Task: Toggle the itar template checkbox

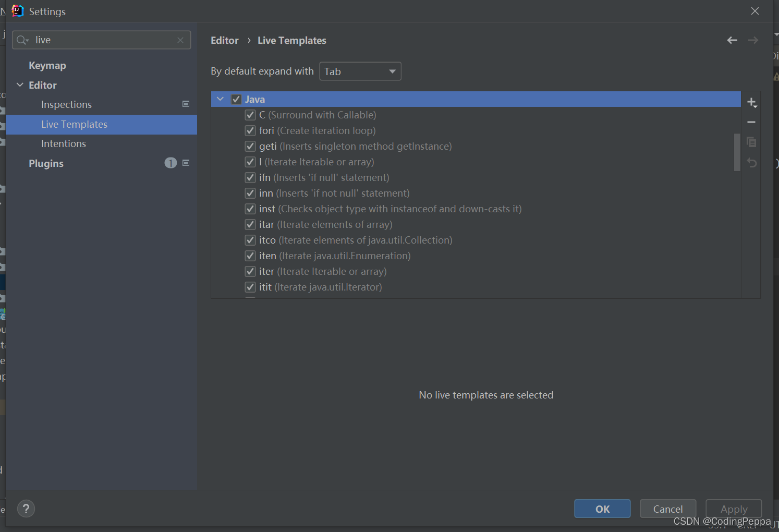Action: (x=250, y=224)
